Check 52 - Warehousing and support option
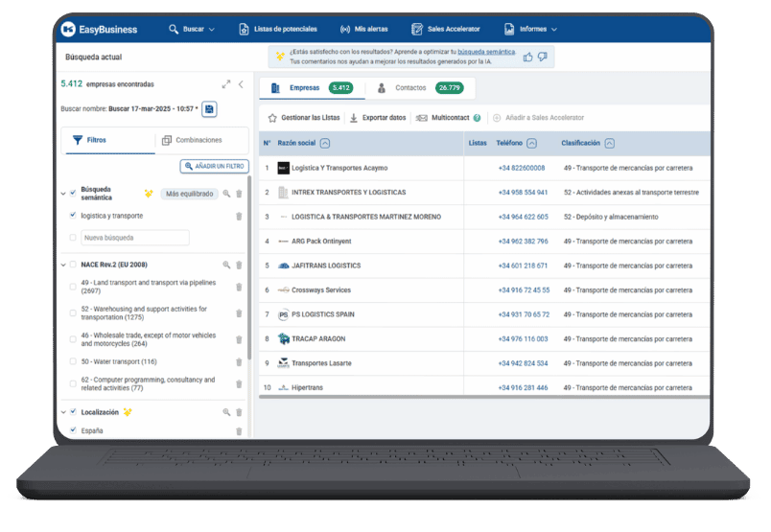The height and width of the screenshot is (532, 771). (73, 313)
